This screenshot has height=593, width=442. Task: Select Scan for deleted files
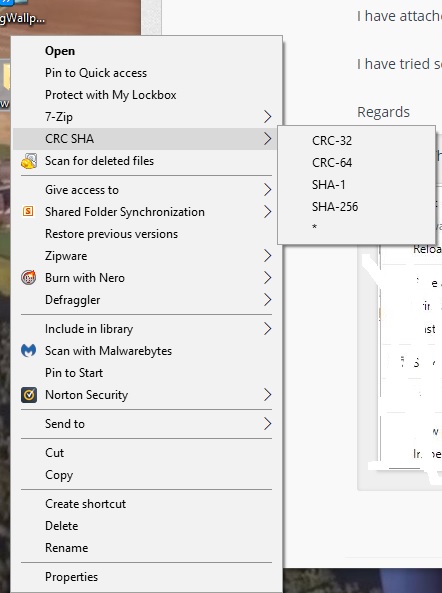(x=147, y=161)
